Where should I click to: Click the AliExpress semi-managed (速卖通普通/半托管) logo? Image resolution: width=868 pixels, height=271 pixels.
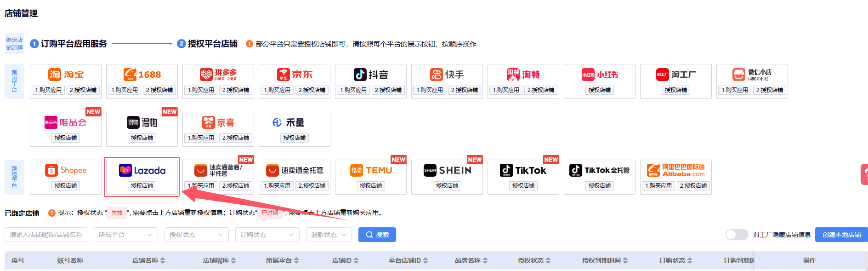[x=218, y=170]
